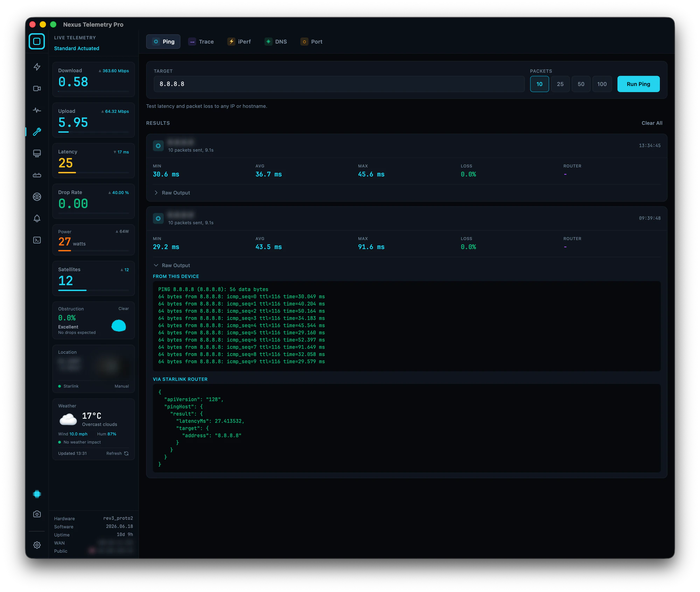This screenshot has height=592, width=700.
Task: Open the router device sidebar icon
Action: pos(37,175)
